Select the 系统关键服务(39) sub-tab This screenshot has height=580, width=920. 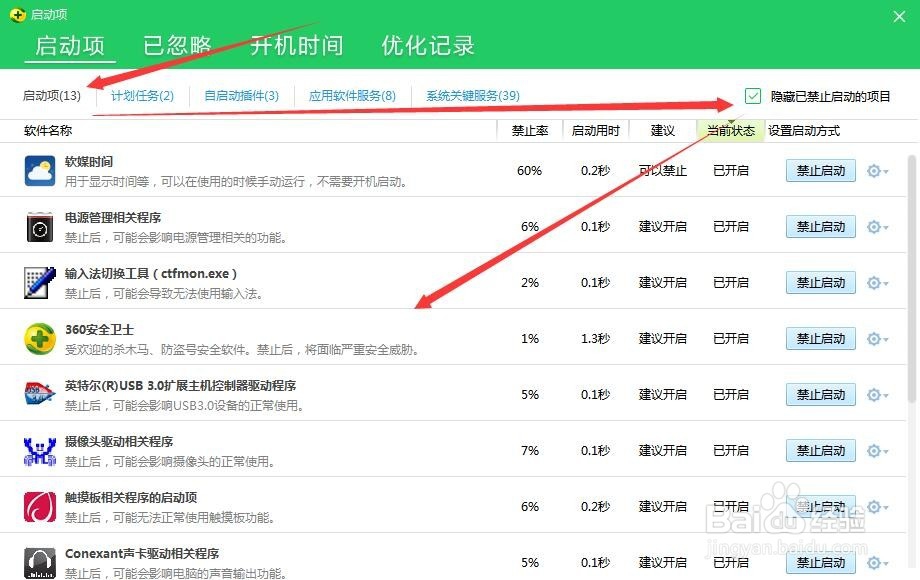coord(473,96)
